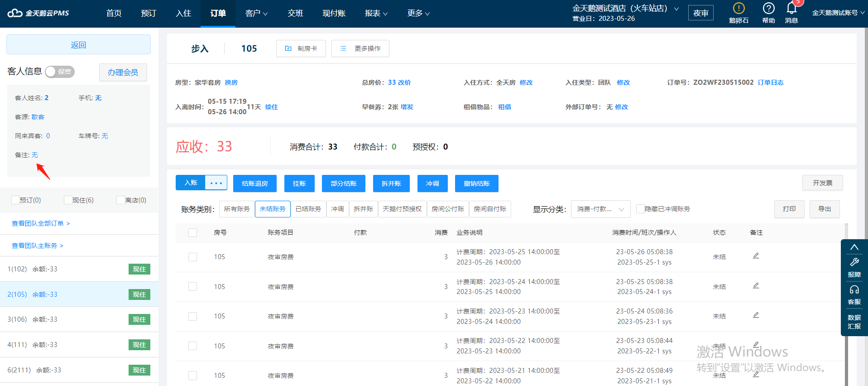This screenshot has height=386, width=868.
Task: Tick the select-all checkbox in table header
Action: [192, 232]
